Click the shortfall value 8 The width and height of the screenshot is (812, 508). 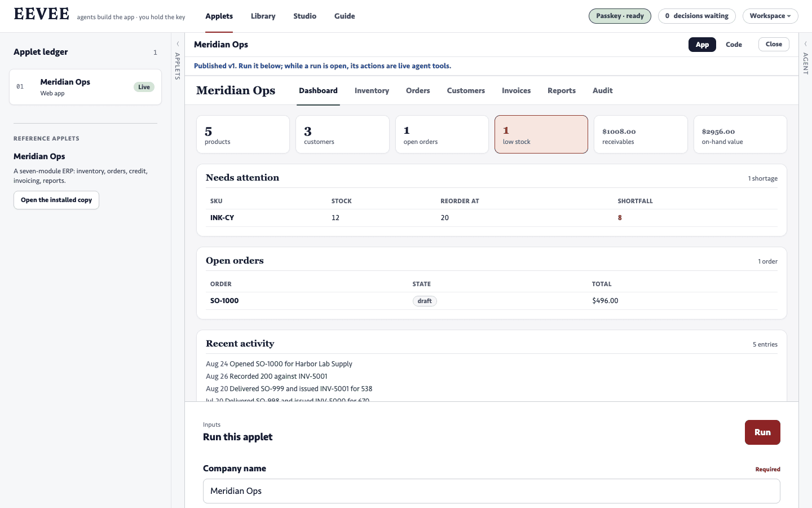(620, 218)
